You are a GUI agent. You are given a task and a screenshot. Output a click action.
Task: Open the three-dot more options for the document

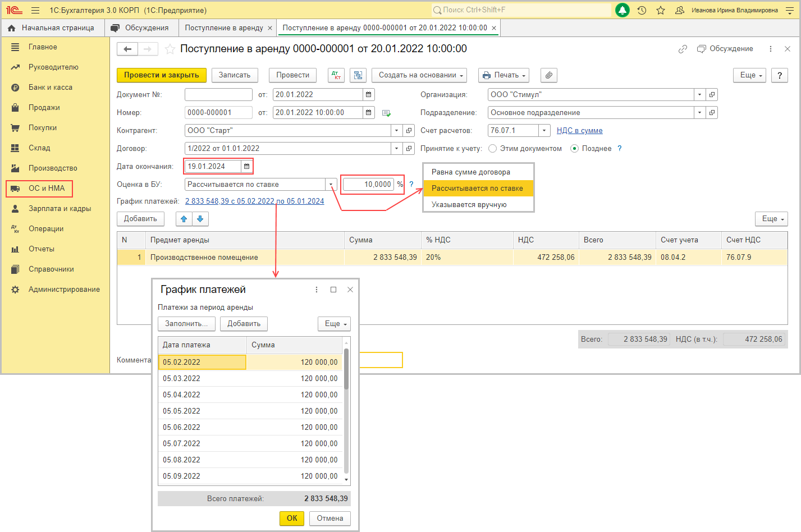[x=771, y=49]
